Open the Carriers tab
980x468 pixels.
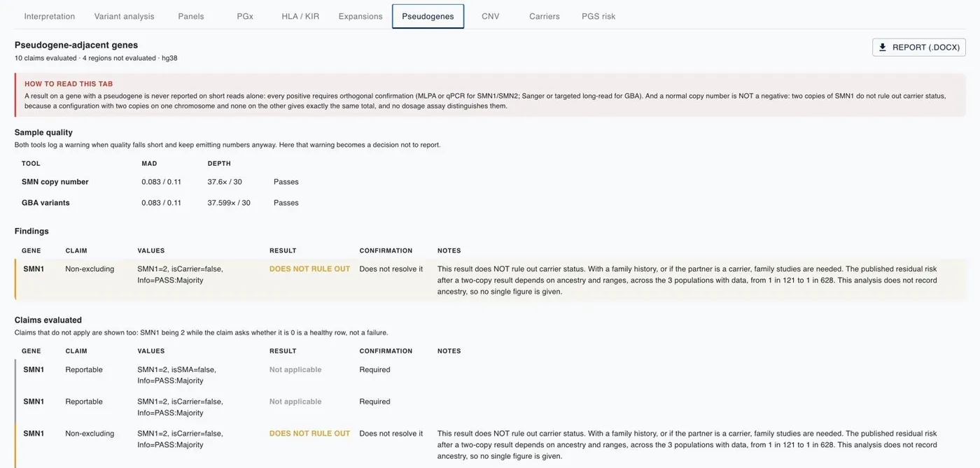pos(545,16)
